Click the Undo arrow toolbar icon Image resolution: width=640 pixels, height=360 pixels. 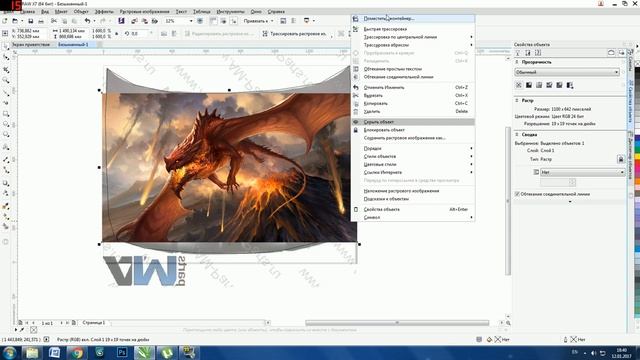(87, 21)
